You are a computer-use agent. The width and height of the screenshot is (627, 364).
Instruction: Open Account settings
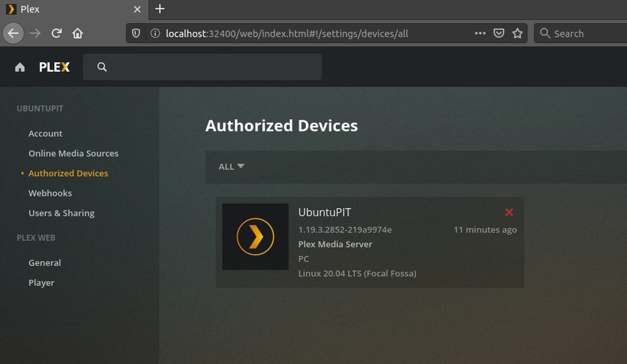click(x=45, y=134)
